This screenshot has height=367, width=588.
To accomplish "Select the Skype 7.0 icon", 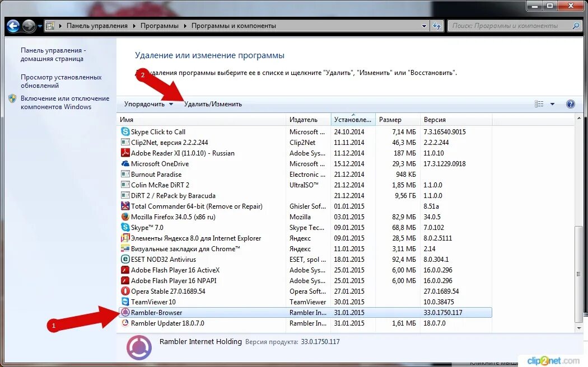I will (x=125, y=227).
